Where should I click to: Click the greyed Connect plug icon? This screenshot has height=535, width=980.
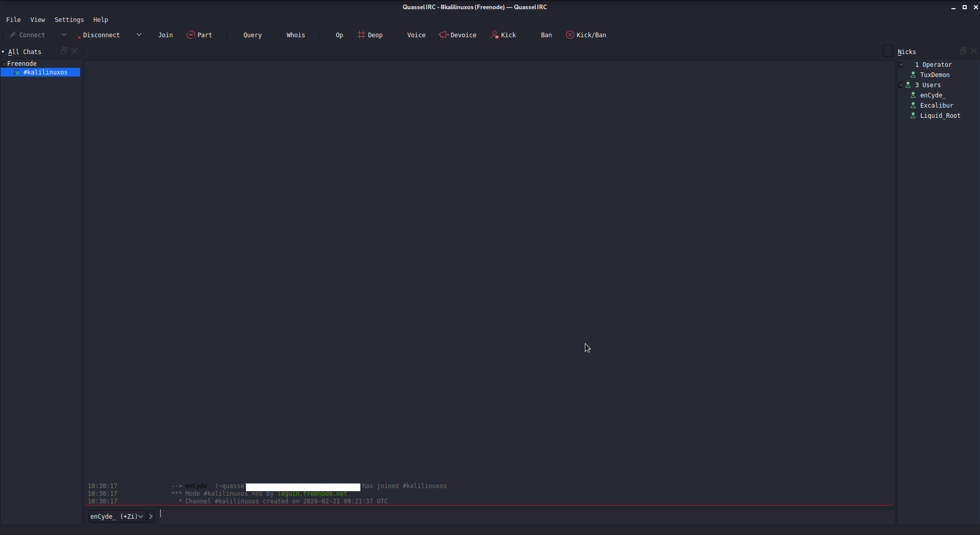tap(13, 35)
